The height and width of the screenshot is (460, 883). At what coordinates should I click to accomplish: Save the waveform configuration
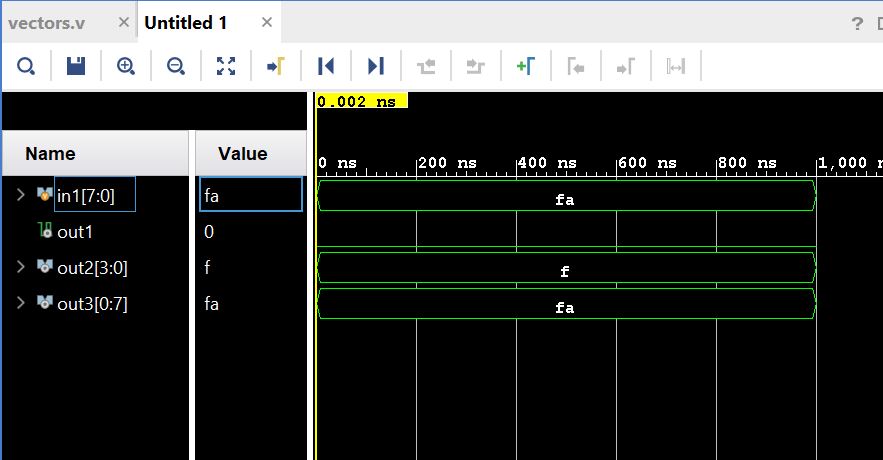click(76, 66)
